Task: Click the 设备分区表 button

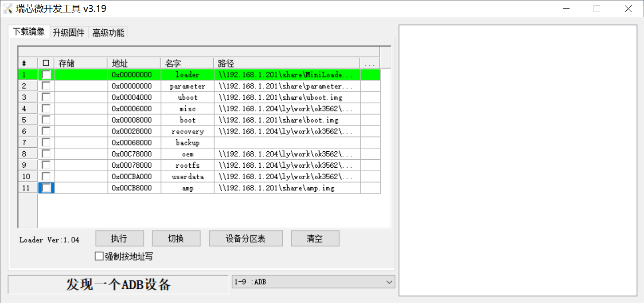Action: click(x=246, y=239)
